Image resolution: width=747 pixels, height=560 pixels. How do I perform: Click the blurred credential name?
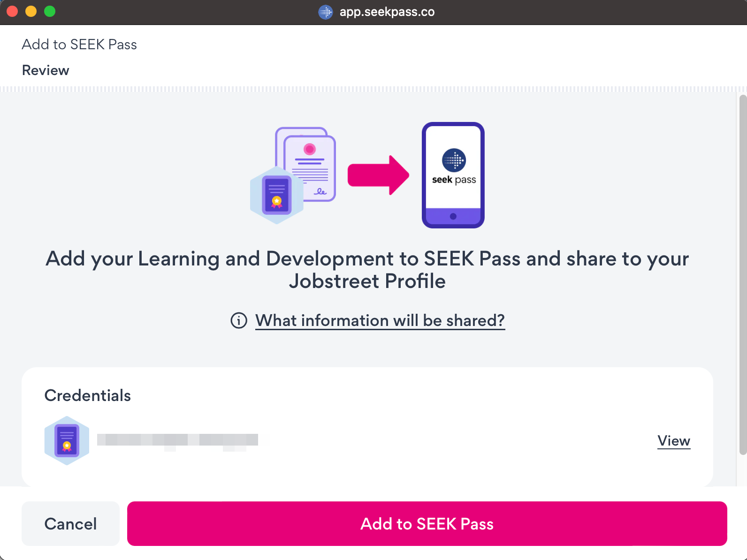pyautogui.click(x=177, y=440)
